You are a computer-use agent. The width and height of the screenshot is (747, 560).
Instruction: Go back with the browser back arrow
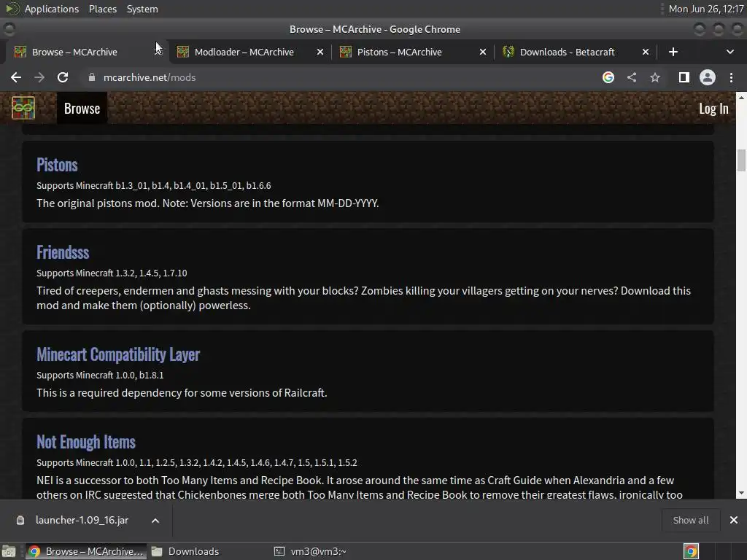click(x=16, y=77)
